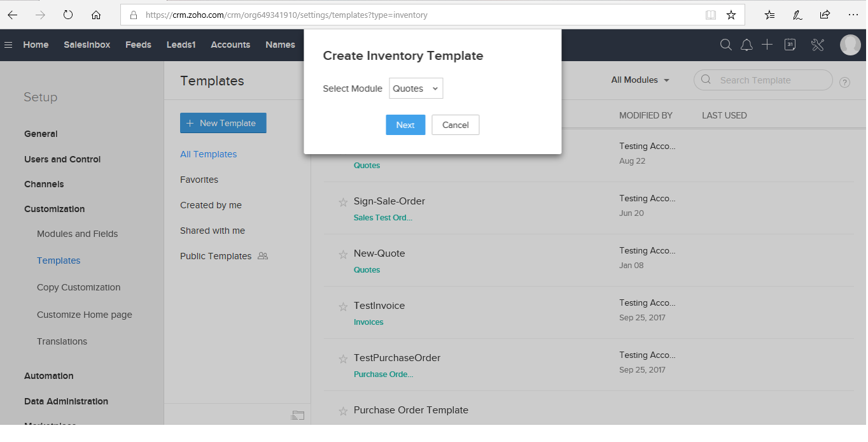Open Copy Customization settings
This screenshot has width=868, height=442.
[x=79, y=287]
